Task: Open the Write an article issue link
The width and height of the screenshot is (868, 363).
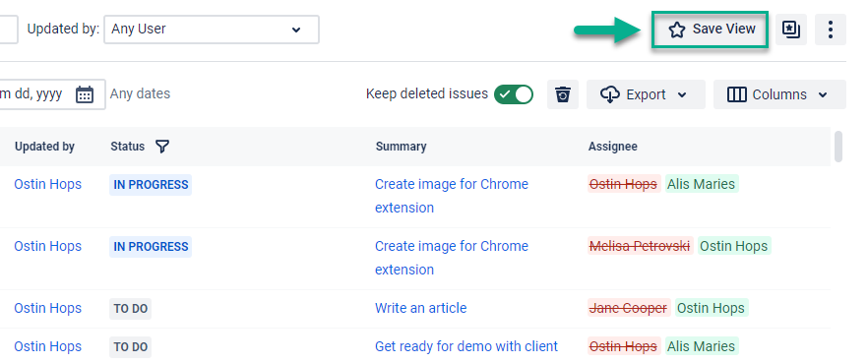Action: 421,308
